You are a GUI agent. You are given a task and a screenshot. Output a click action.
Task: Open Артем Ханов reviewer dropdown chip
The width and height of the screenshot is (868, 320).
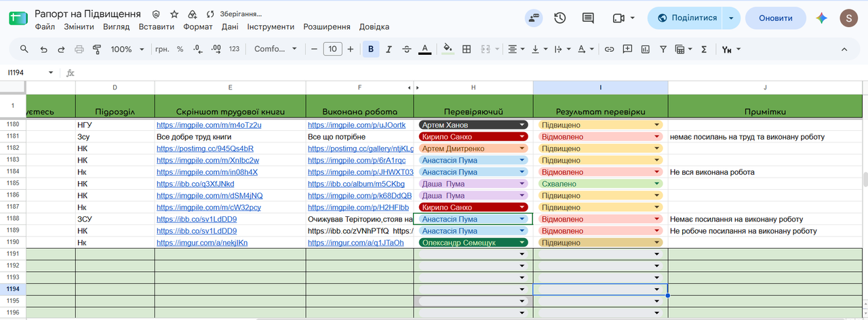(473, 125)
